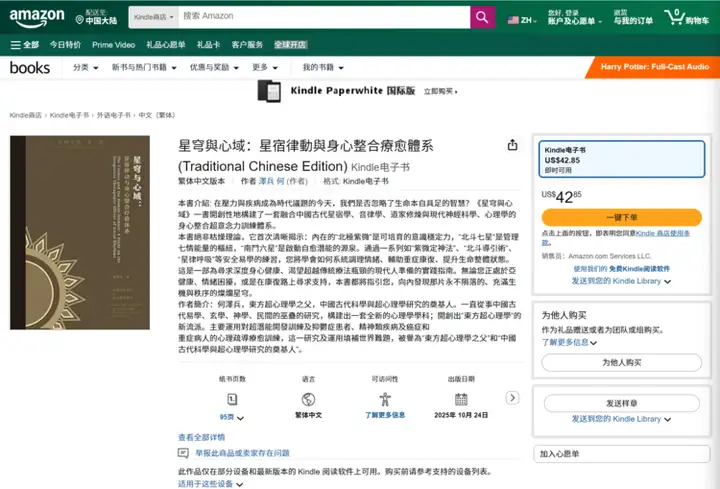This screenshot has height=489, width=720.
Task: Click the 外语电子书 breadcrumb
Action: [x=113, y=115]
